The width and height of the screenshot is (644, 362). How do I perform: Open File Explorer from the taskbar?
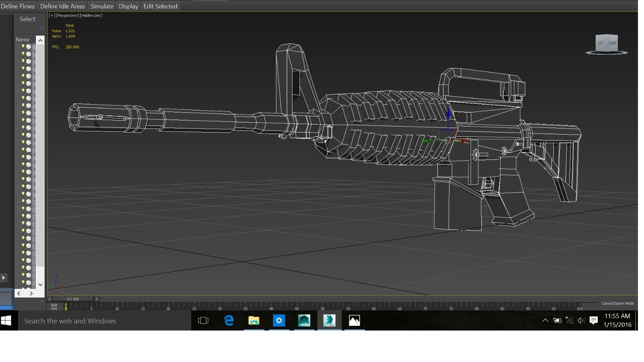pos(254,321)
